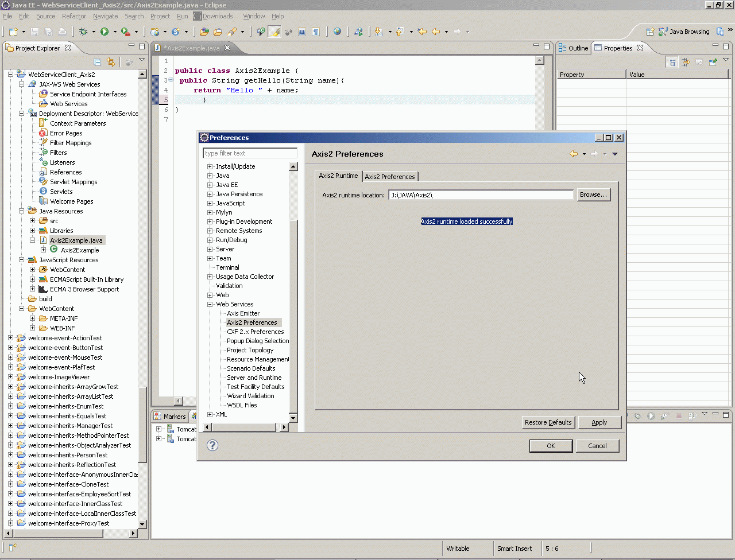Toggle Mark Occurrences highlighter in toolbar
735x560 pixels.
275,32
